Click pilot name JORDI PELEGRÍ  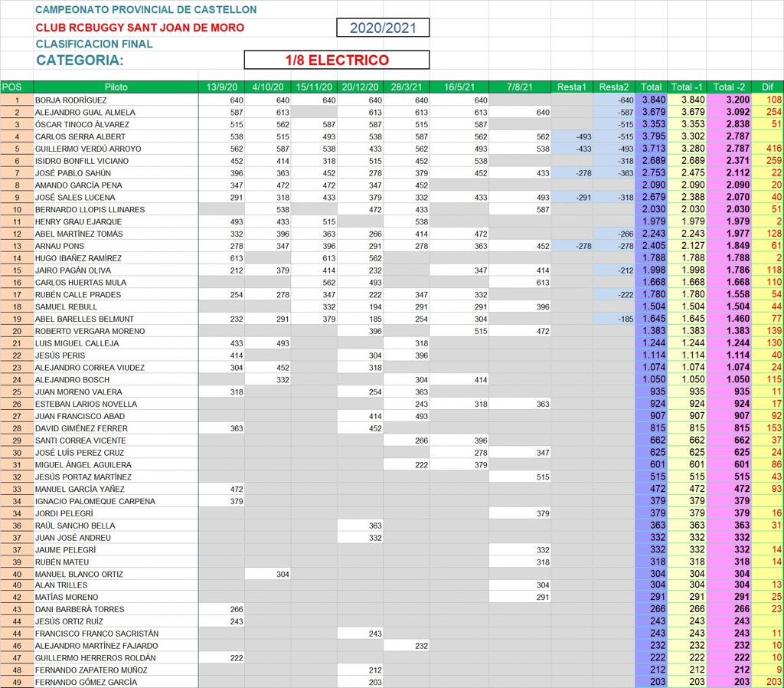point(64,513)
